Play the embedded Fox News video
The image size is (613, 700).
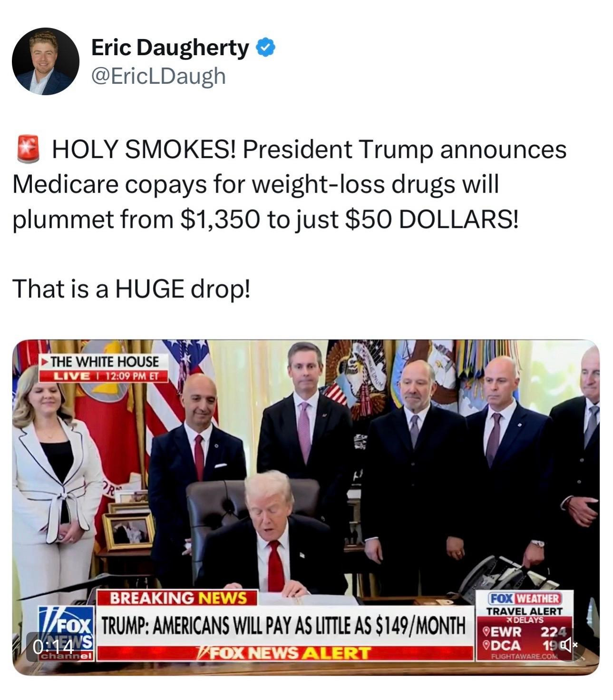point(306,507)
